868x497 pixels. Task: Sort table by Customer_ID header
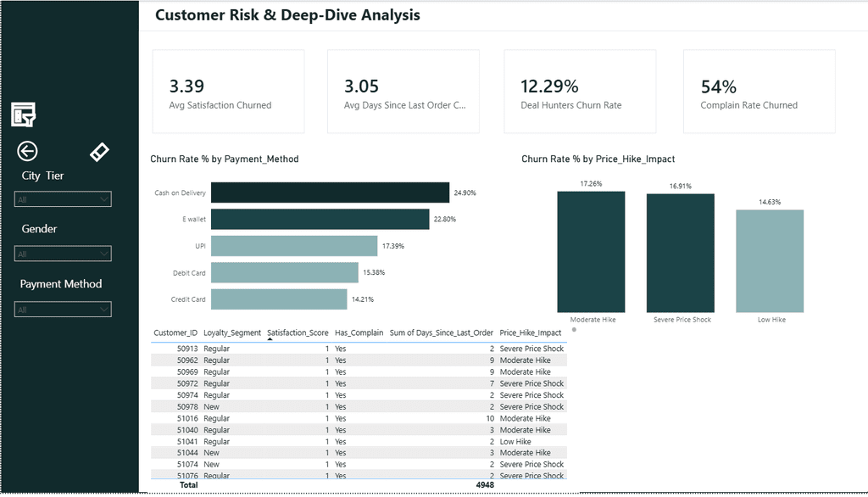175,333
